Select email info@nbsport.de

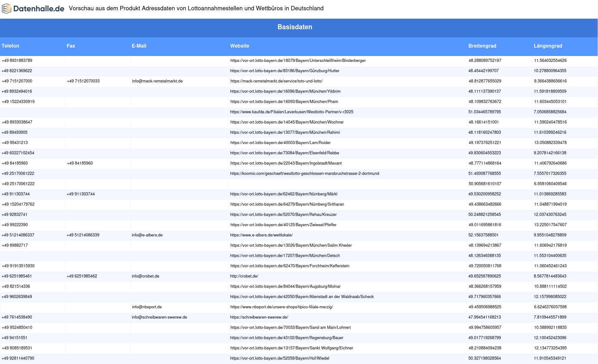pos(147,307)
